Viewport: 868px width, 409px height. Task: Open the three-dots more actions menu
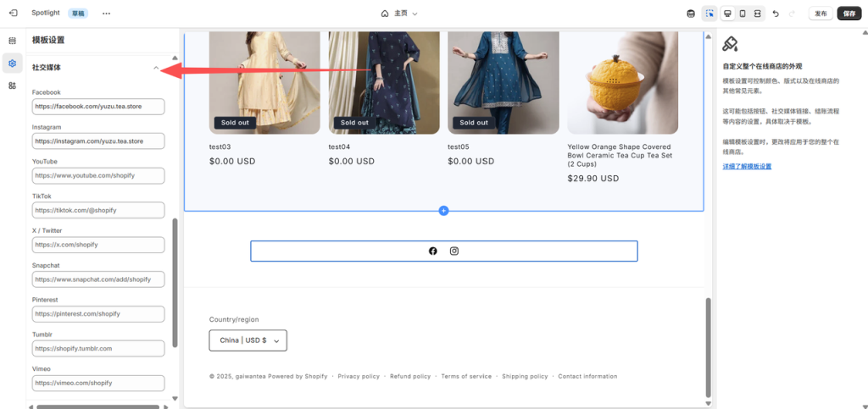(x=106, y=14)
